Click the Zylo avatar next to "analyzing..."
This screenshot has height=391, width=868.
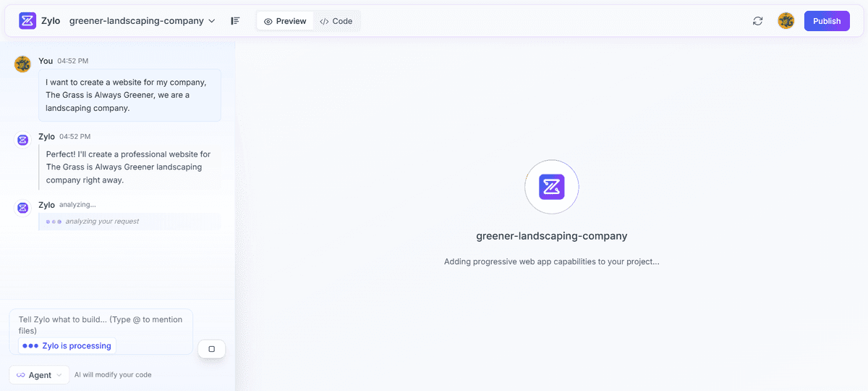[x=22, y=208]
